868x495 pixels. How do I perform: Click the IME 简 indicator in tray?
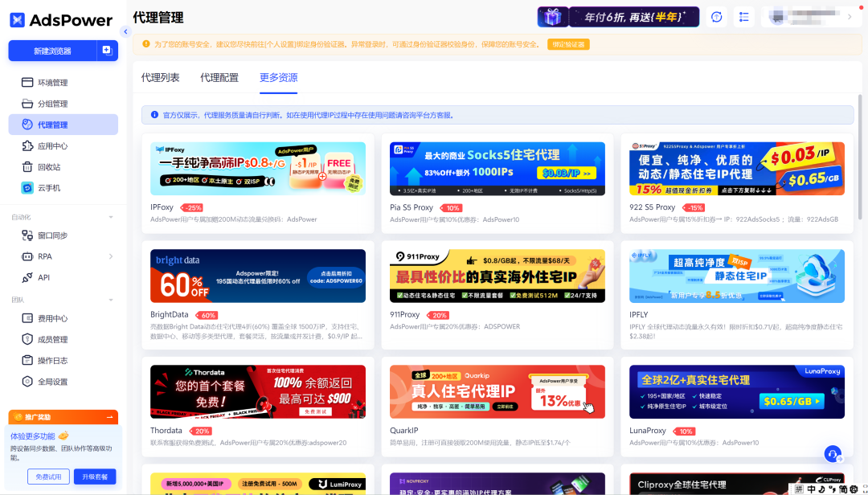click(843, 489)
